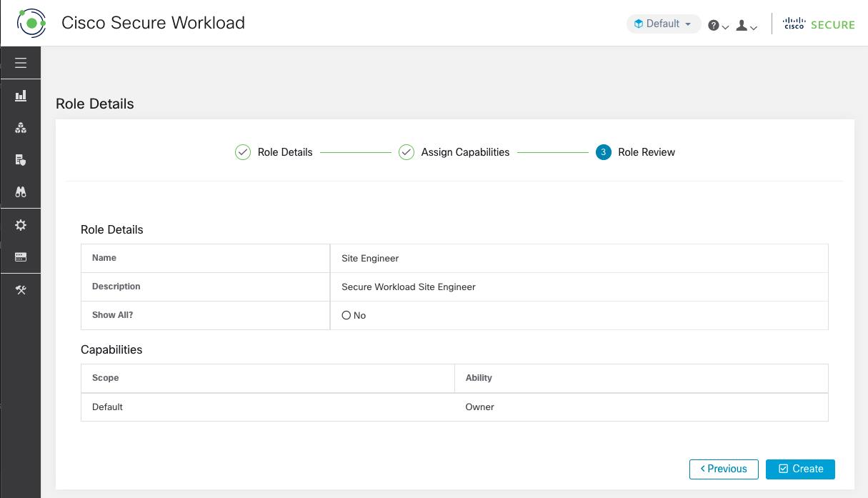Expand the help menu chevron
The image size is (868, 498).
click(x=724, y=28)
